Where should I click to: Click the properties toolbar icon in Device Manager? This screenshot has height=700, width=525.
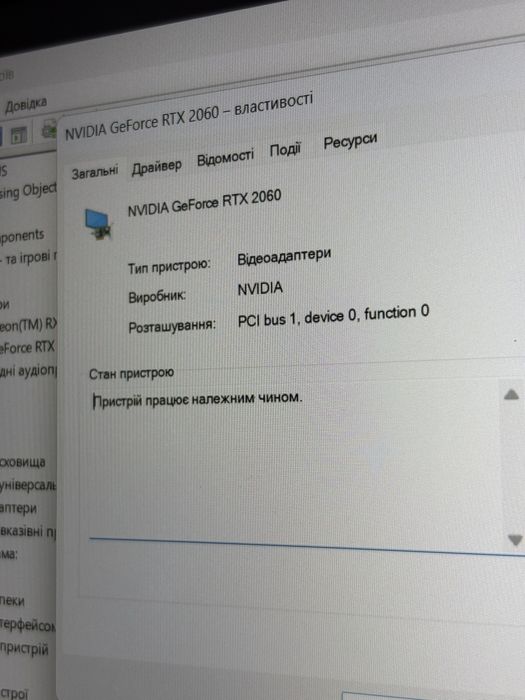(18, 135)
